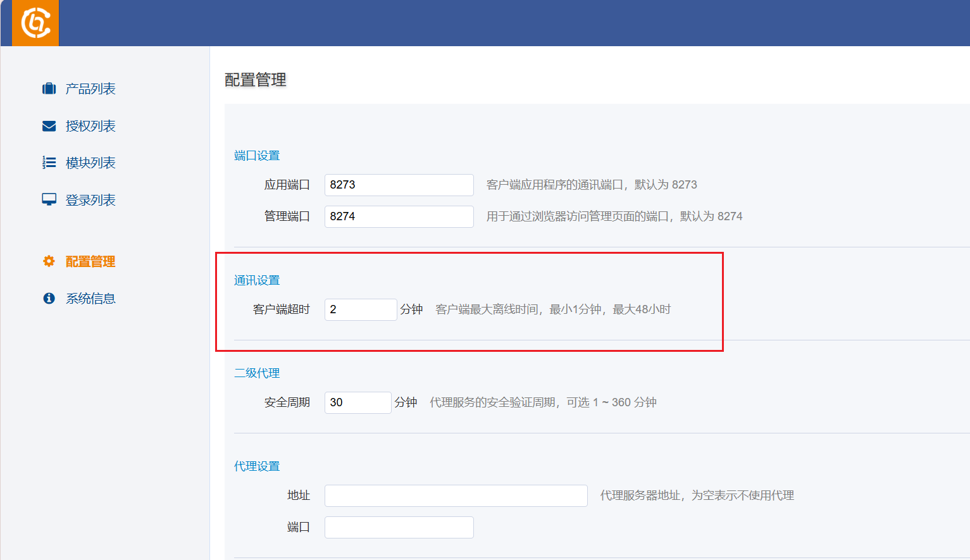Focus the 安全周期 field showing 30
This screenshot has width=970, height=560.
[358, 402]
